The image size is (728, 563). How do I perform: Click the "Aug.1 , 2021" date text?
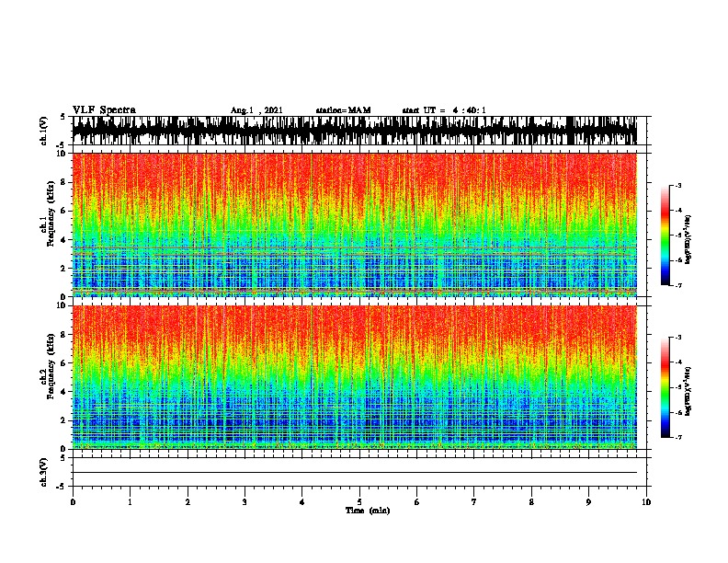pyautogui.click(x=256, y=110)
